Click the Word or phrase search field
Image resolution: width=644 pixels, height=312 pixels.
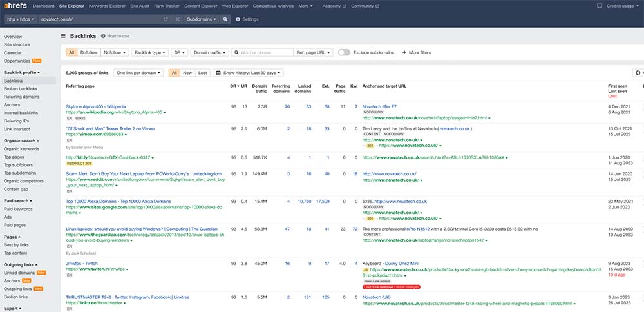(261, 52)
